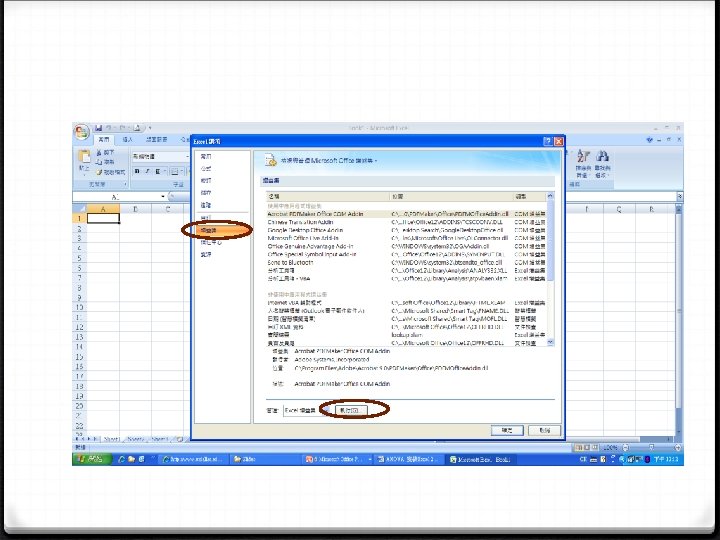Click the help question mark in dialog title
The image size is (720, 540).
click(547, 141)
